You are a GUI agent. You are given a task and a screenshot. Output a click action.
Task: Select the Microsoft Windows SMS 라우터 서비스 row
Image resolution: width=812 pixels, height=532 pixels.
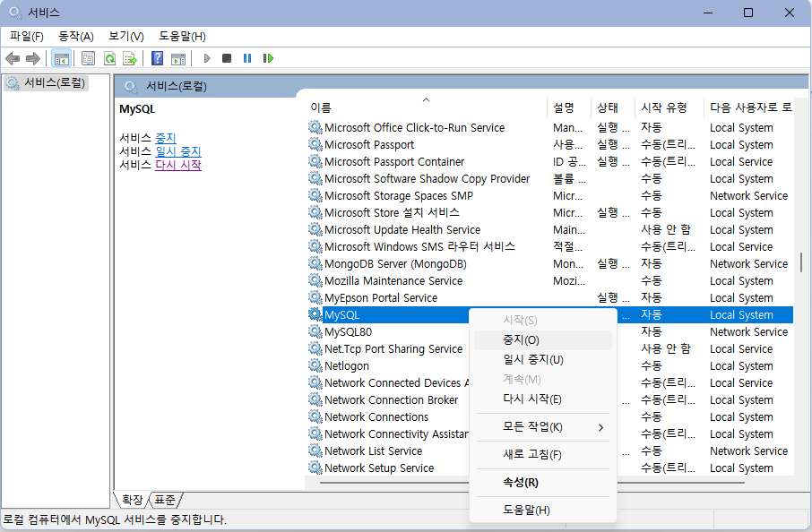coord(549,246)
